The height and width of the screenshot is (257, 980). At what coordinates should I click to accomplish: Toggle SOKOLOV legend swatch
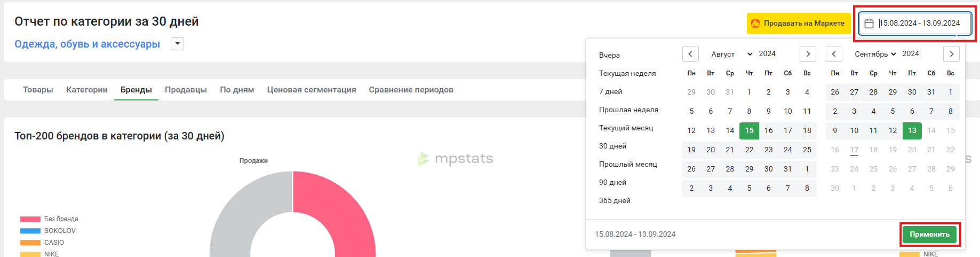click(30, 231)
